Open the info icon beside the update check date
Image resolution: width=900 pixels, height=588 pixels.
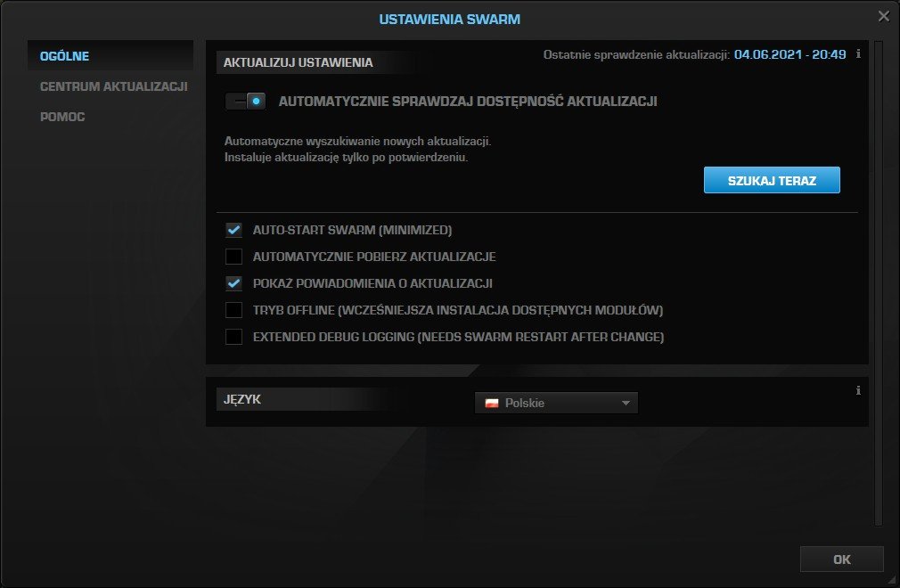(x=858, y=54)
